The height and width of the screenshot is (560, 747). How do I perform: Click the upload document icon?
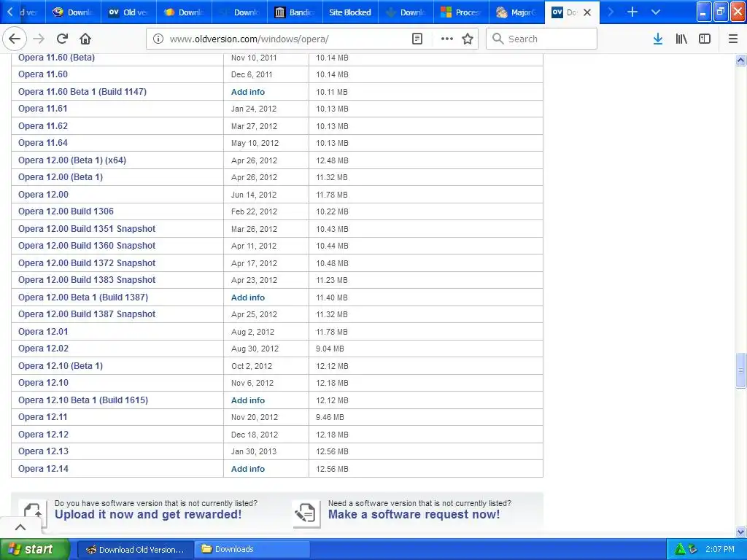[32, 513]
